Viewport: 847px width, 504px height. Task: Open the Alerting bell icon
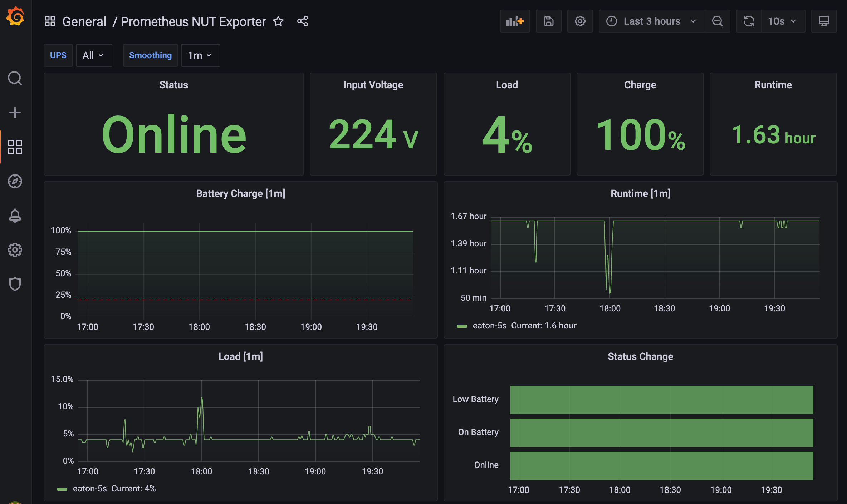point(15,216)
